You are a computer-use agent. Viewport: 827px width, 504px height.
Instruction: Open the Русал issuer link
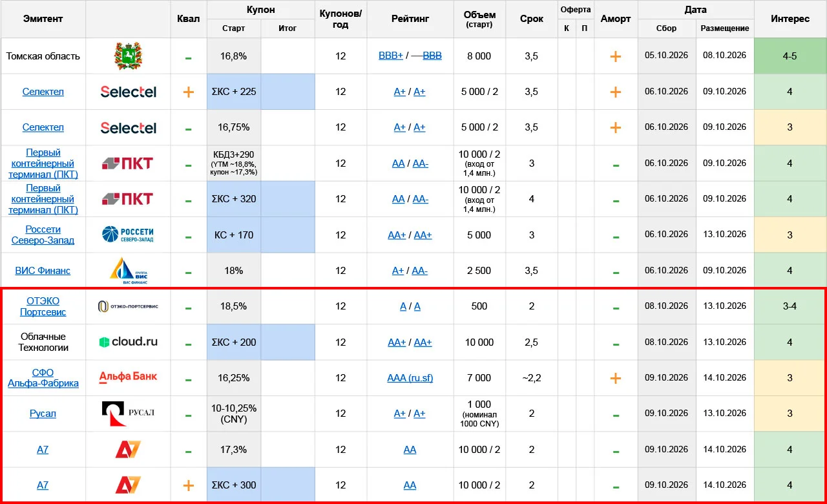click(43, 414)
